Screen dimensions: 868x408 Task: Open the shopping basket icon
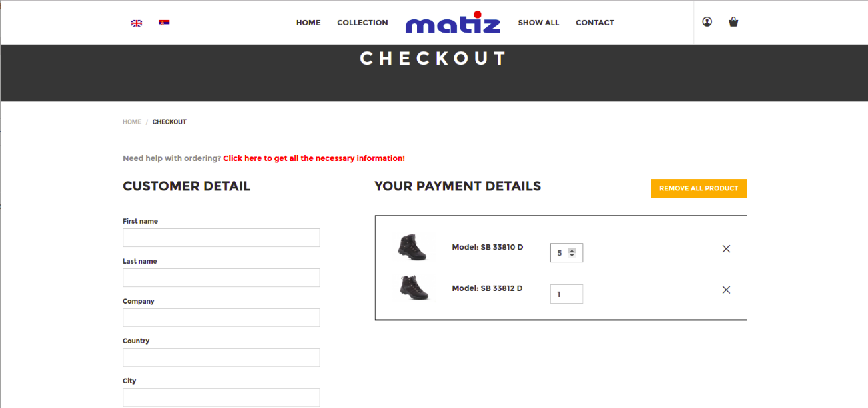point(733,22)
